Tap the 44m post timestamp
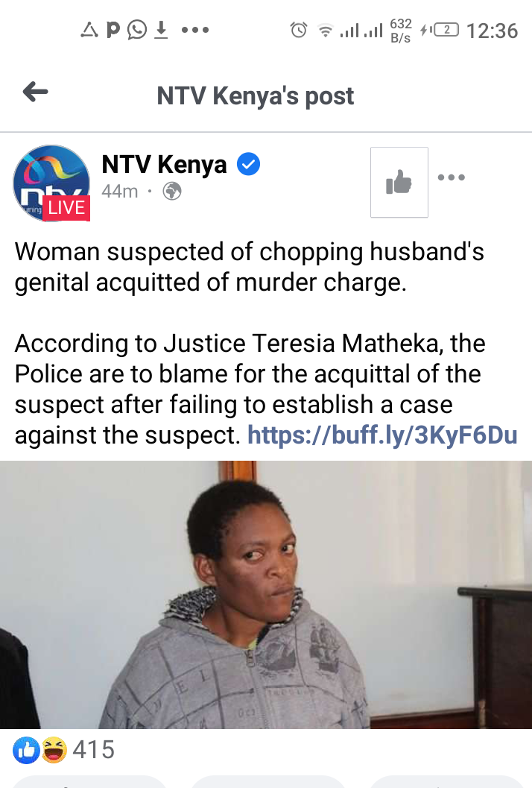Viewport: 532px width, 788px height. tap(119, 192)
